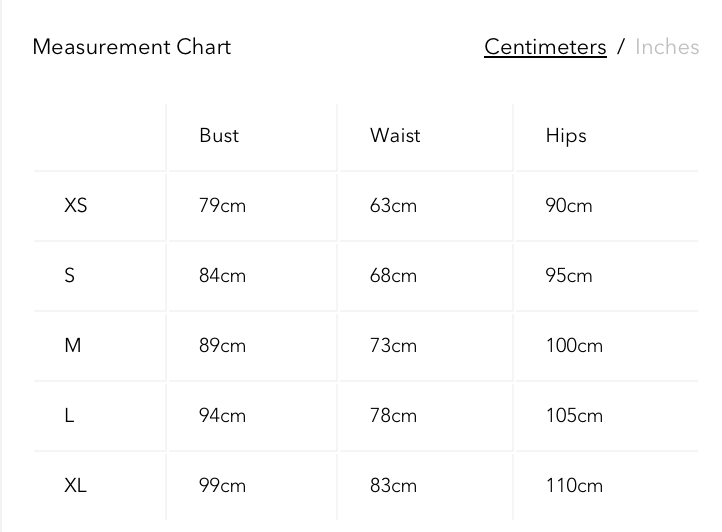
Task: Click the Waist column header
Action: click(x=395, y=136)
